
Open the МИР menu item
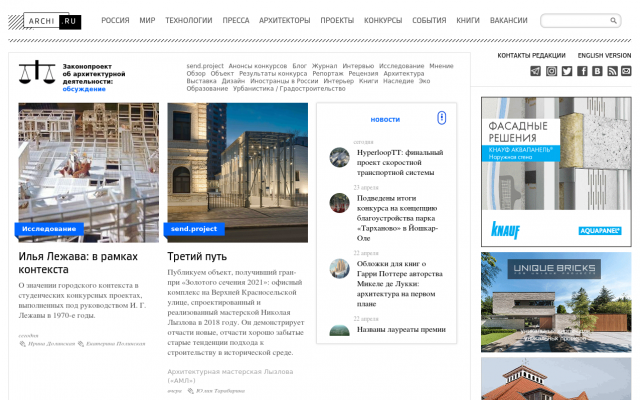[x=147, y=20]
